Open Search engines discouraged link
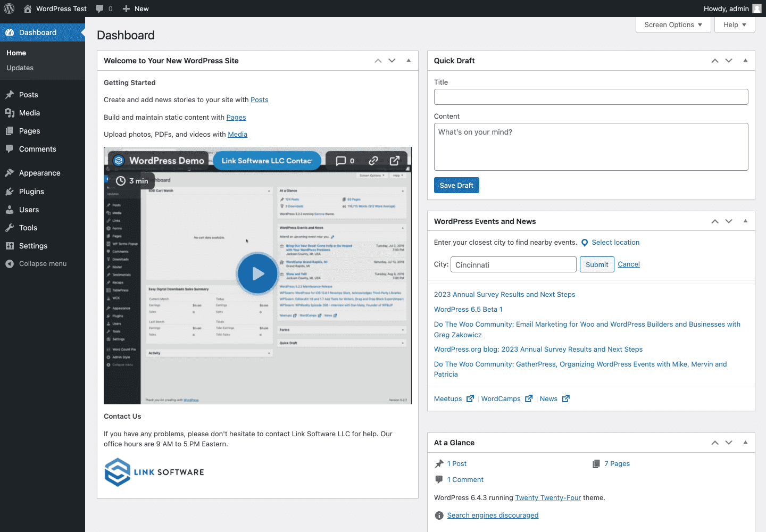This screenshot has height=532, width=766. coord(493,516)
